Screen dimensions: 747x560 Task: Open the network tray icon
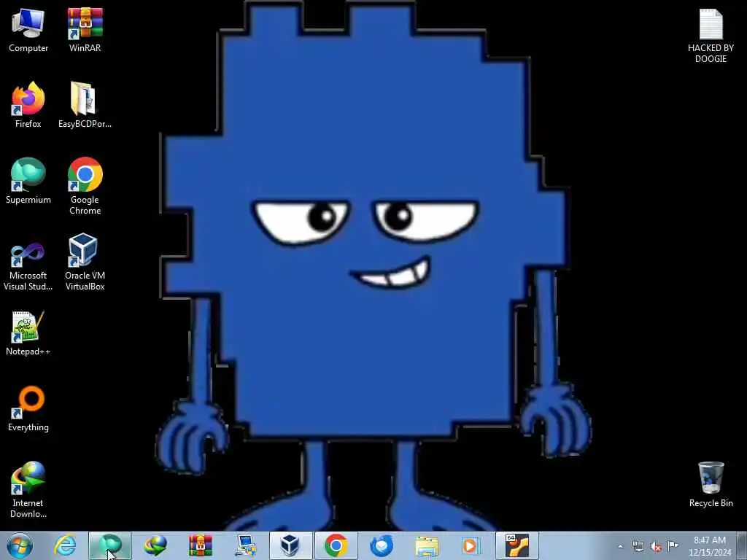pos(638,546)
